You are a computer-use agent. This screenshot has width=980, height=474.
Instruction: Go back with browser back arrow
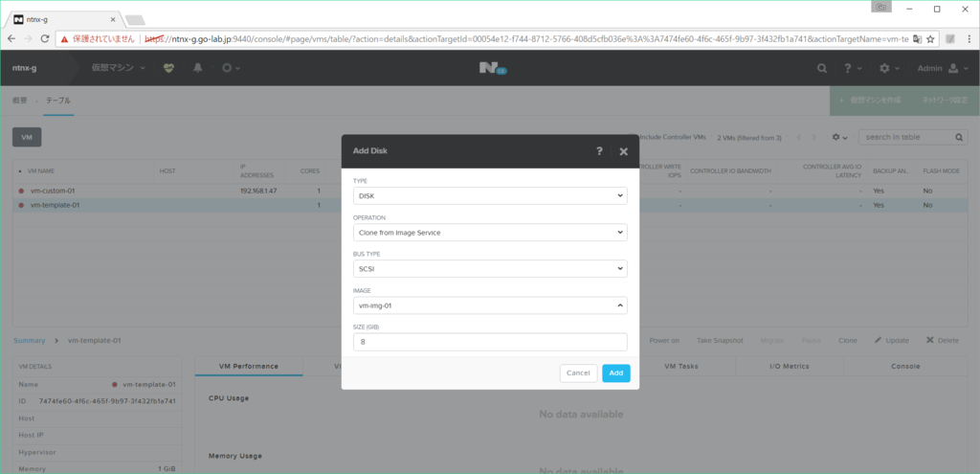11,38
